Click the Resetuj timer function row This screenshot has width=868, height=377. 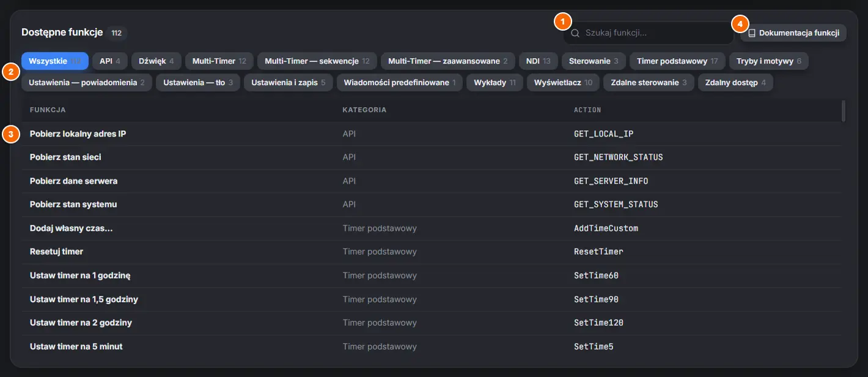click(x=432, y=252)
